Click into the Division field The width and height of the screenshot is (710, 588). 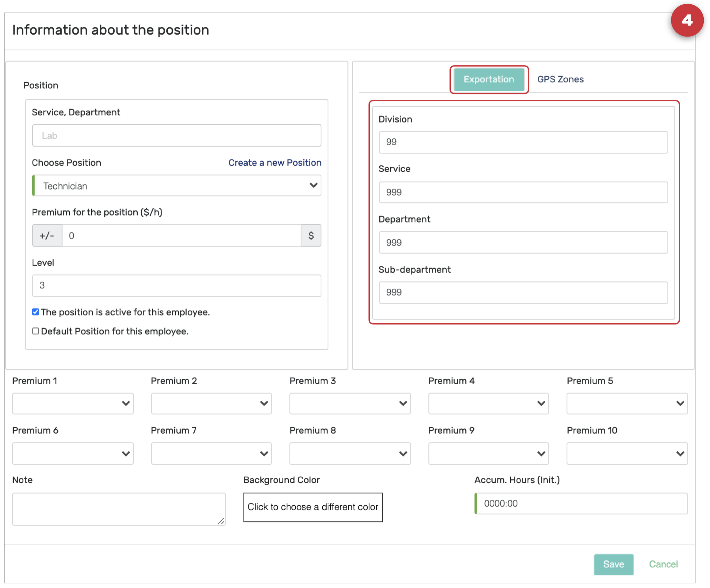coord(523,142)
